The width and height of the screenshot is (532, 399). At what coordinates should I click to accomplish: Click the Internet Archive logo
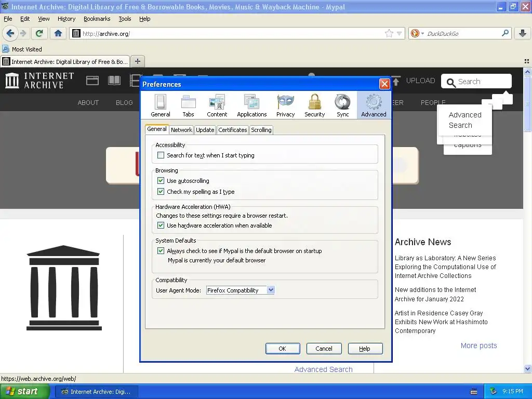[x=39, y=81]
